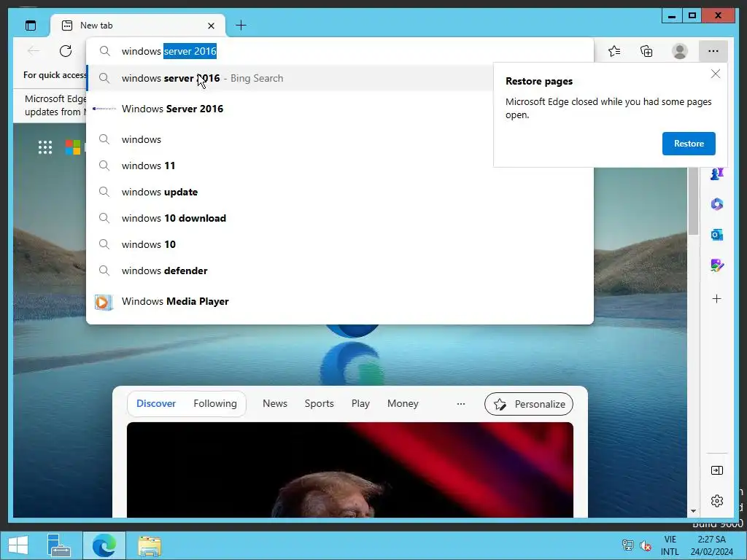Click the sidebar plus customize icon
The width and height of the screenshot is (747, 560).
click(716, 298)
